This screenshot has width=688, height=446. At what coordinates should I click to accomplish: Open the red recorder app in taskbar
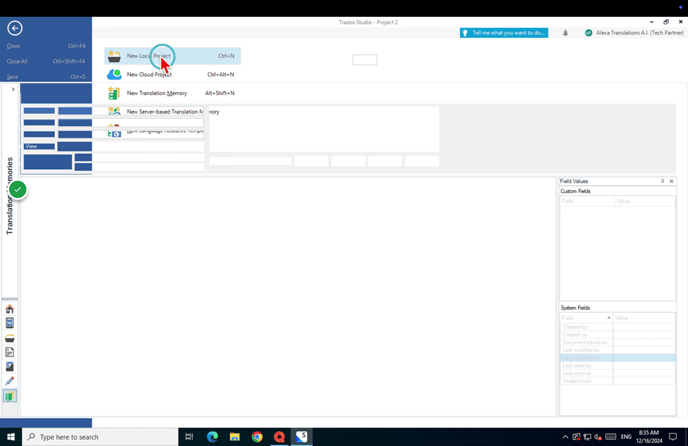coord(280,437)
